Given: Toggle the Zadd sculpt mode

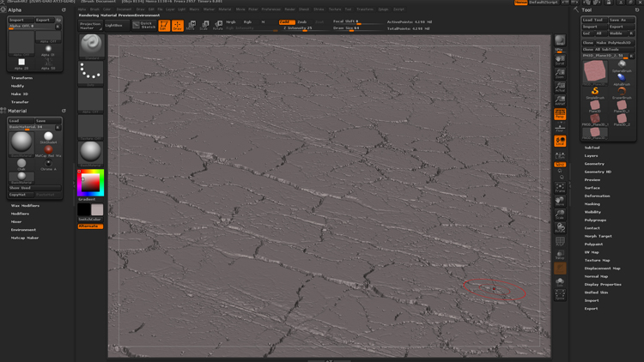Looking at the screenshot, I should tap(286, 21).
